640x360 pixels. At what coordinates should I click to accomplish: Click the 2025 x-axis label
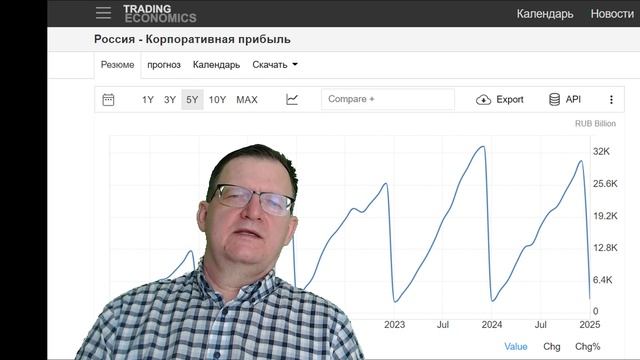[590, 324]
